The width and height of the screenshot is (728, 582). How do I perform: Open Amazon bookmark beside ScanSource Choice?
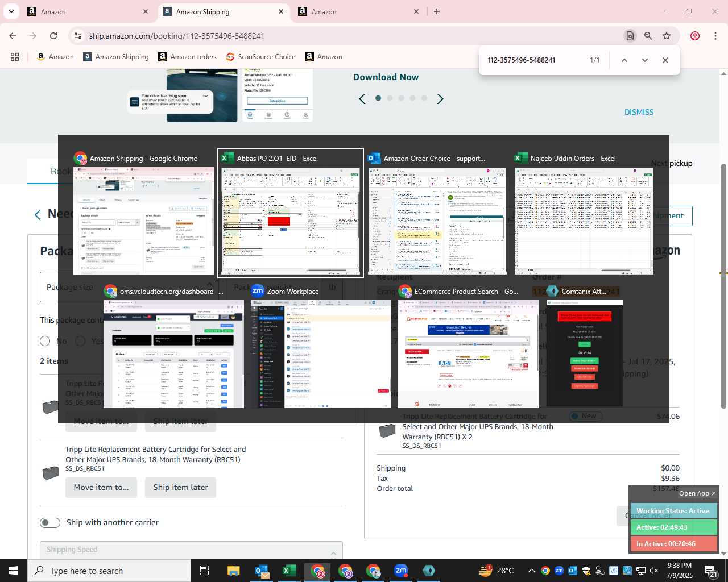click(324, 57)
